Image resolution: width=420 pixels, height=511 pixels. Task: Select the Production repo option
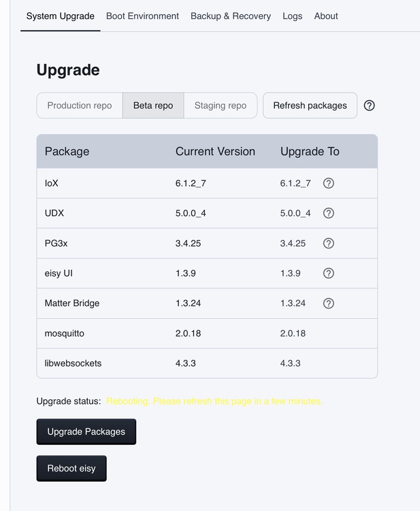pyautogui.click(x=80, y=106)
